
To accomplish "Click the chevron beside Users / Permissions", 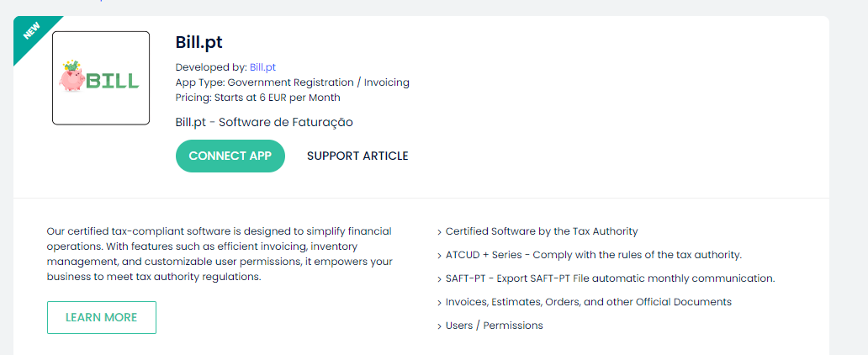I will [439, 326].
